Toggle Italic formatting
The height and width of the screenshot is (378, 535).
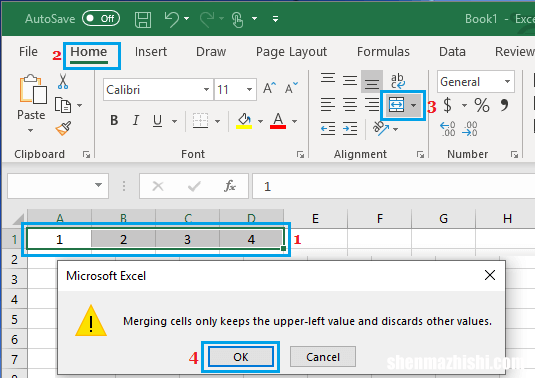click(136, 120)
